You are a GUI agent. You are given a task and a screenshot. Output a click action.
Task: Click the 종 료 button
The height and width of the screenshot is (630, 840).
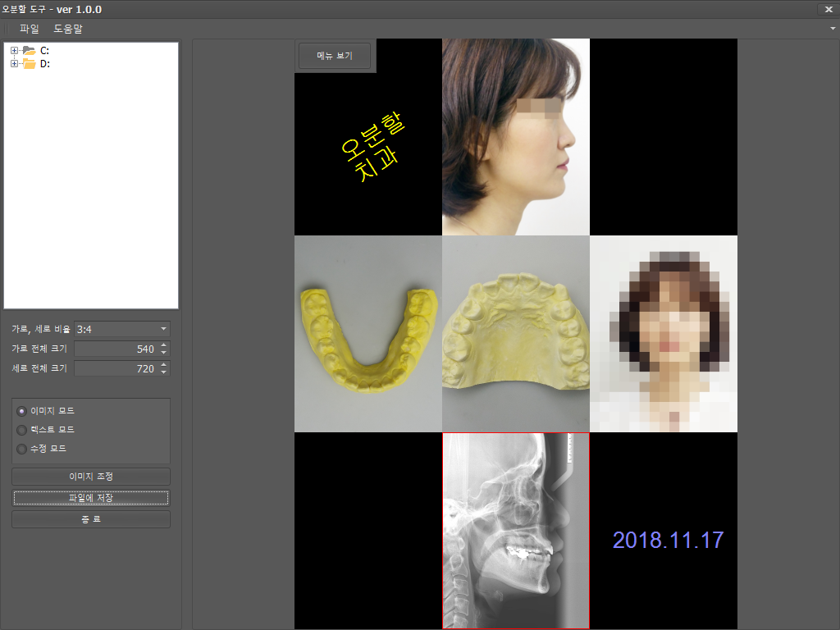(x=91, y=519)
